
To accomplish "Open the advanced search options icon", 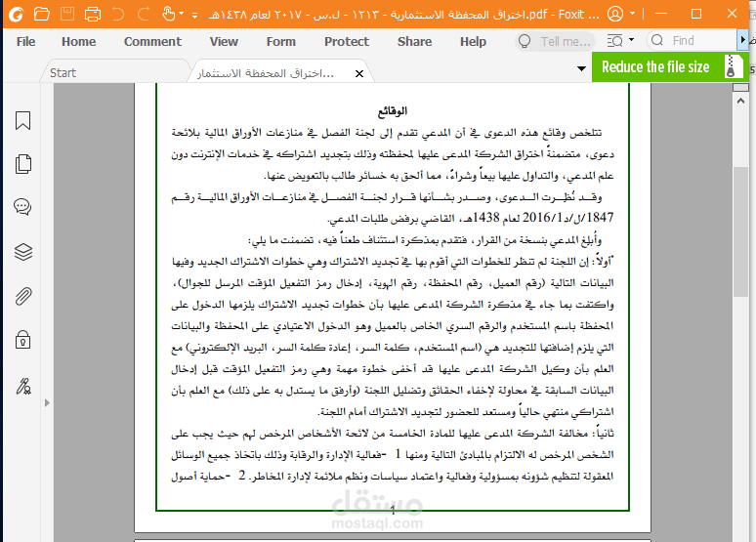I will (x=614, y=41).
